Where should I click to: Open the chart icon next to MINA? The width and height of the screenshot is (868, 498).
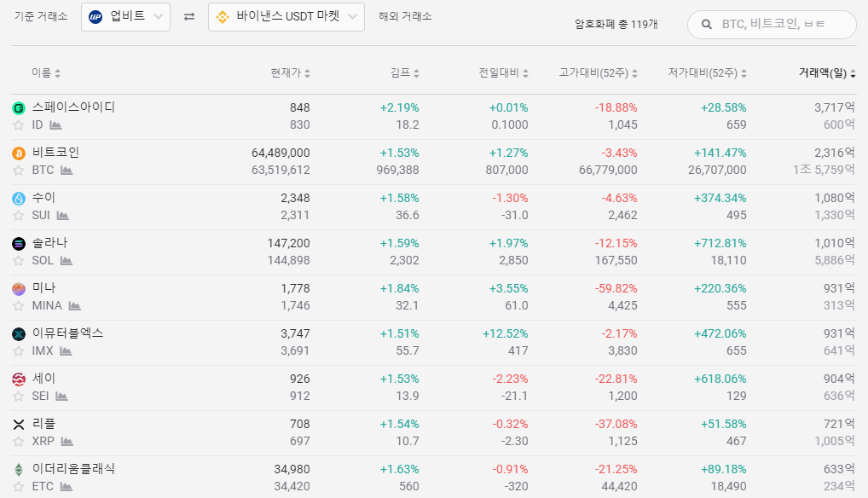pos(75,306)
